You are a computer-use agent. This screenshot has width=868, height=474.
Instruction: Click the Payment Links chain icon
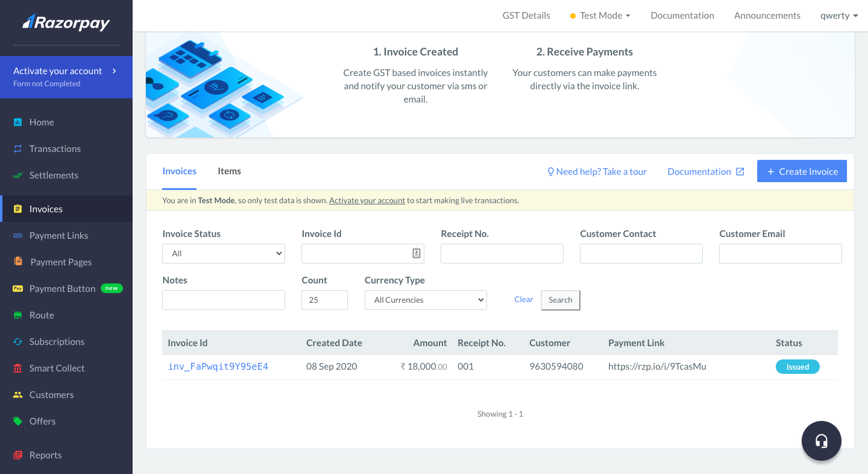(x=18, y=235)
